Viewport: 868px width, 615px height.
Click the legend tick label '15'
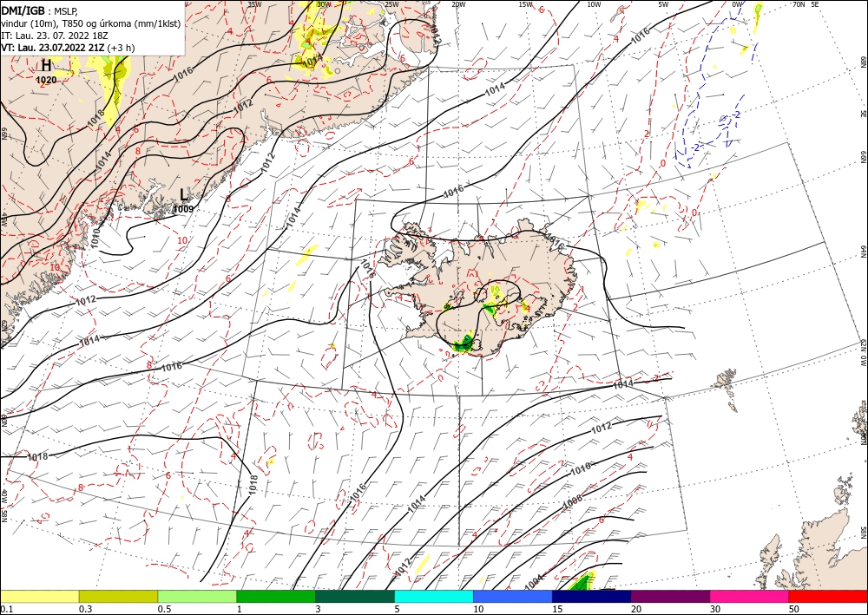coord(557,609)
